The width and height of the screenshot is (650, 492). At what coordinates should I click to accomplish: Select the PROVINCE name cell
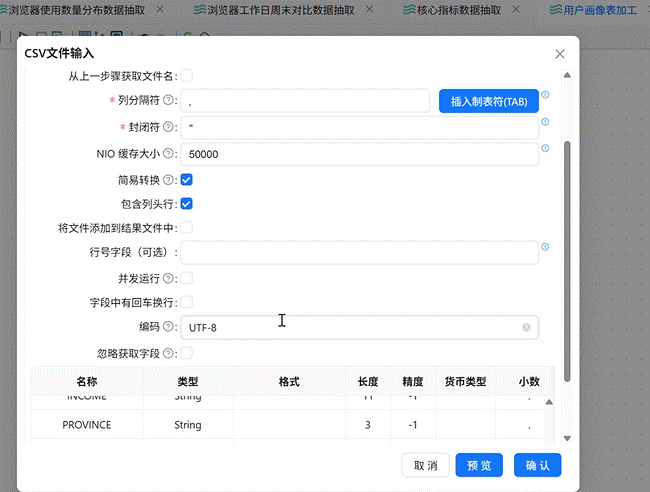(x=87, y=425)
